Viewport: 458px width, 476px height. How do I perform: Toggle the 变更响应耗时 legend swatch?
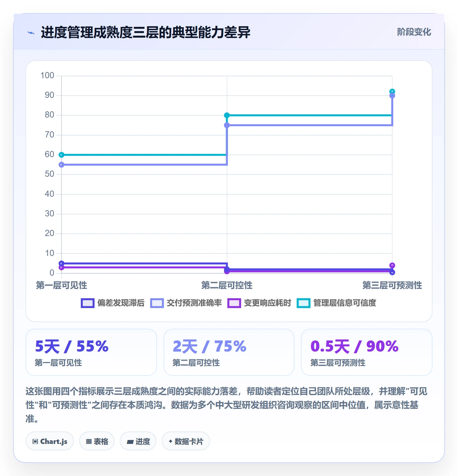pyautogui.click(x=234, y=303)
